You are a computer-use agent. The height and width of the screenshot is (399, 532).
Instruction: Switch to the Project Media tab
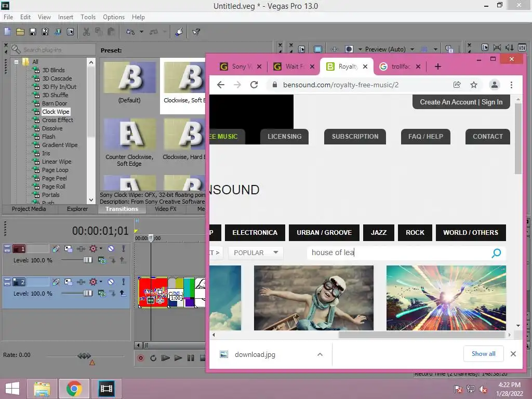pyautogui.click(x=29, y=209)
